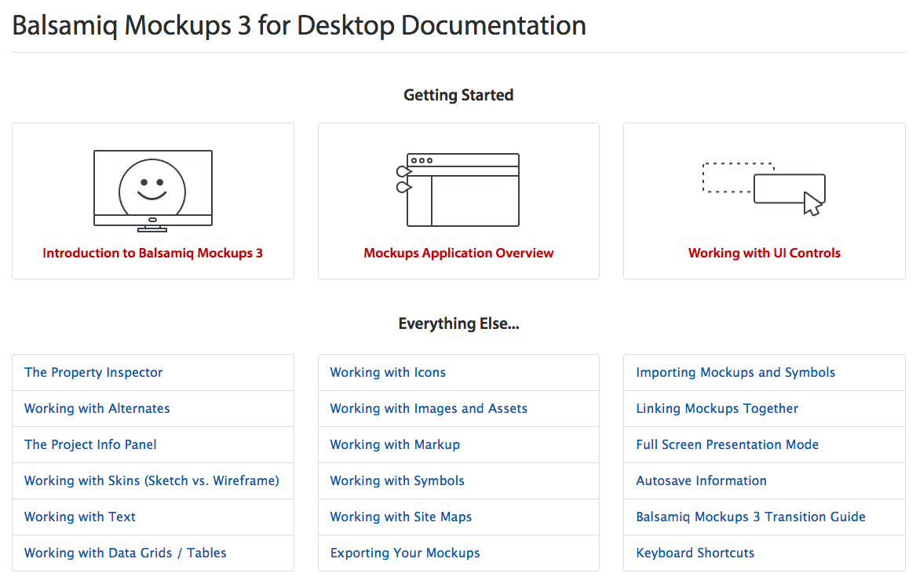Open Working with UI Controls link
Viewport: 916px width, 588px height.
point(764,253)
